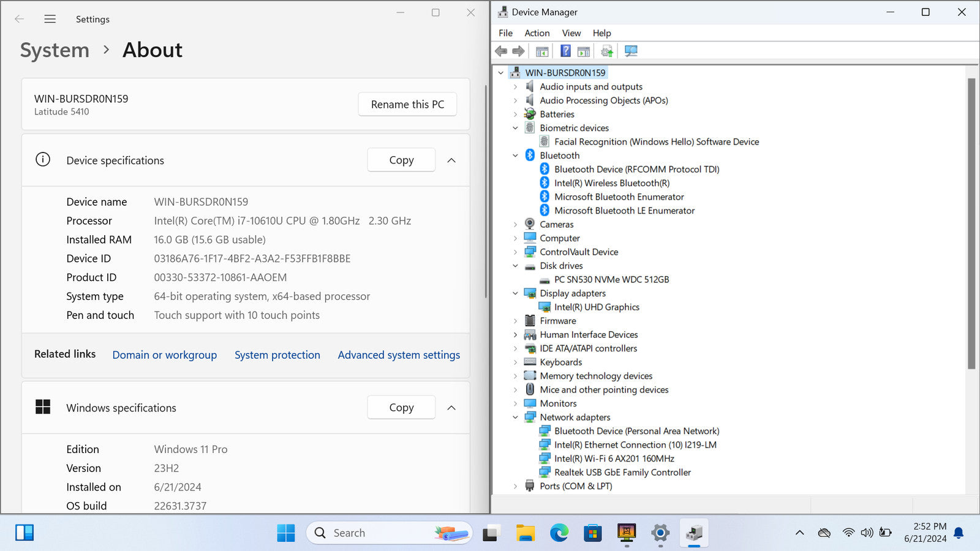
Task: Click the Update driver toolbar icon
Action: coord(607,51)
